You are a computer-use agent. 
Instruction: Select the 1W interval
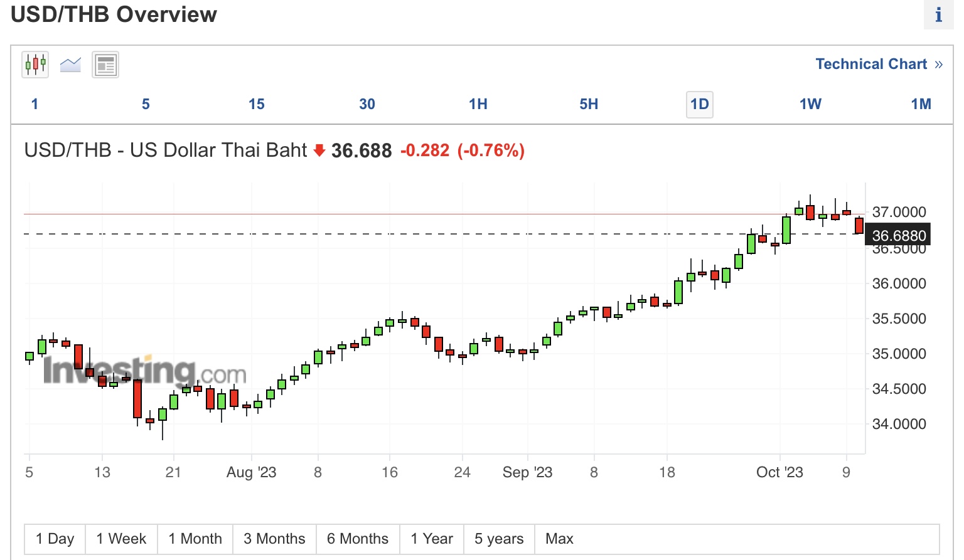point(810,104)
